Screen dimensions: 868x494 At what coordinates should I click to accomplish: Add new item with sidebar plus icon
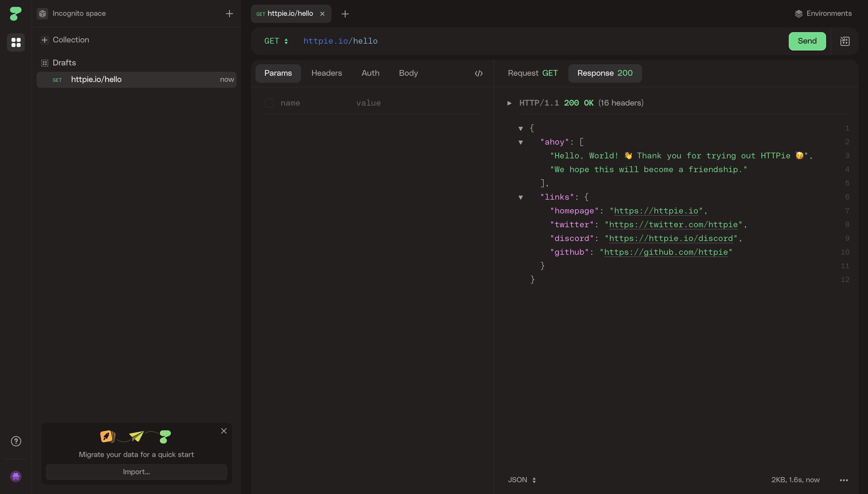(229, 14)
